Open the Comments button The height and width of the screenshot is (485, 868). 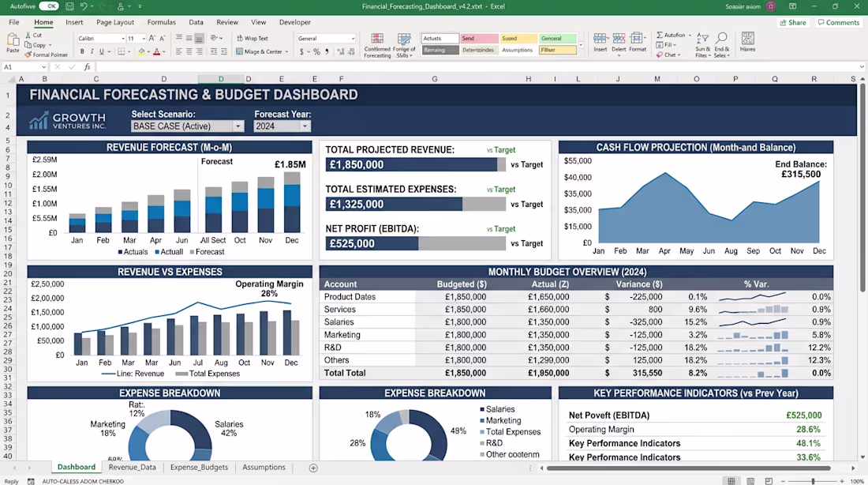[x=839, y=23]
